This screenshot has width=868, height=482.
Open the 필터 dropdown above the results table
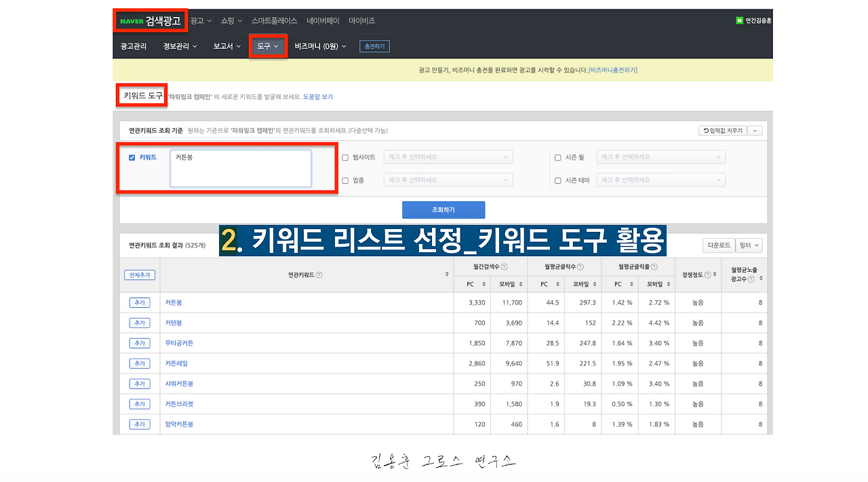click(749, 245)
